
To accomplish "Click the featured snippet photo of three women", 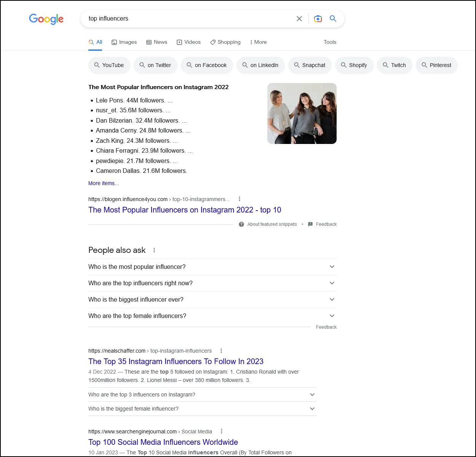I will 302,113.
